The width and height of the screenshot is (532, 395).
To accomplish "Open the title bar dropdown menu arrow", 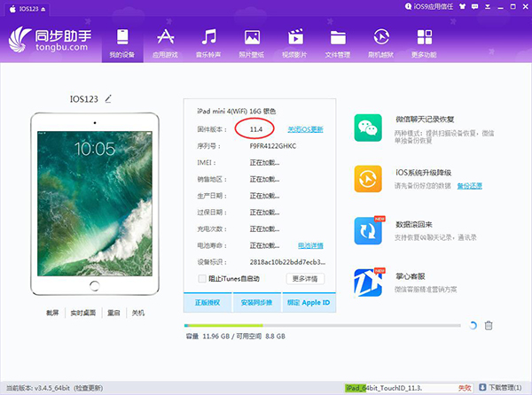I will pos(488,6).
